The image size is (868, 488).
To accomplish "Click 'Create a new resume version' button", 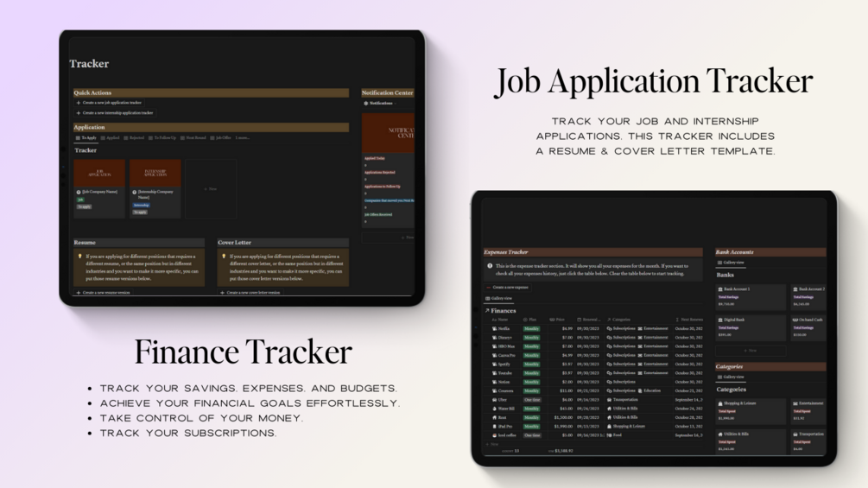I will click(x=103, y=293).
